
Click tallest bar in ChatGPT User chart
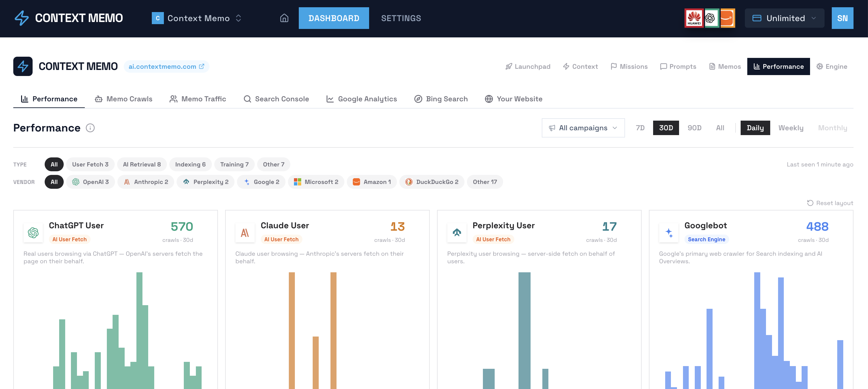[x=139, y=330]
